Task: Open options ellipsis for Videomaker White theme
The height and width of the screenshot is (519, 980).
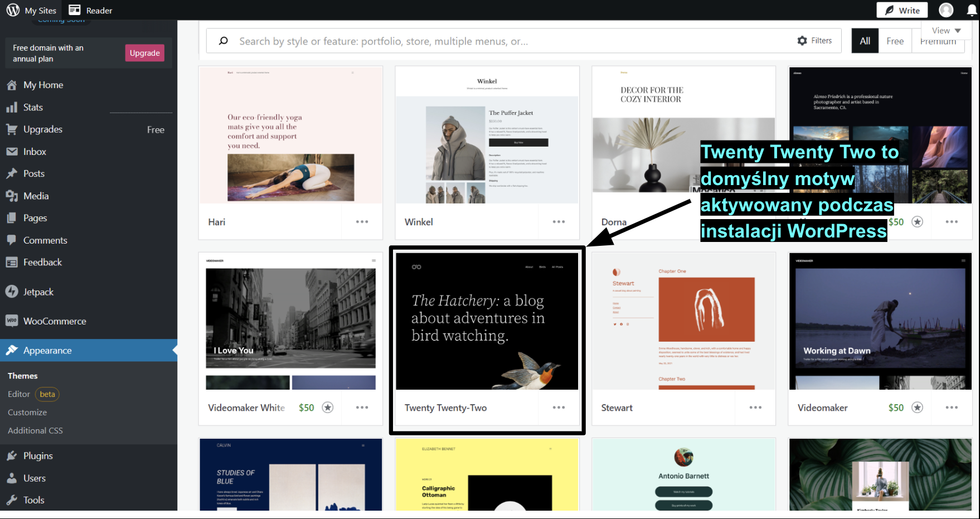Action: (362, 408)
